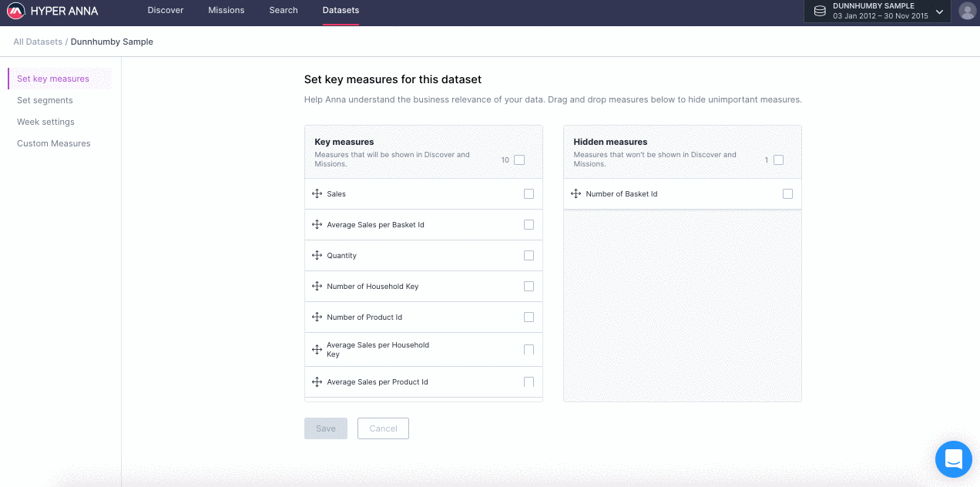Select Set segments in sidebar
980x487 pixels.
tap(45, 100)
